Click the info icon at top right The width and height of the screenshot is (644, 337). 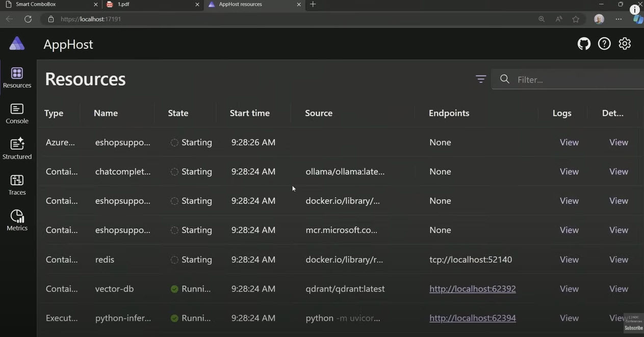(x=635, y=10)
